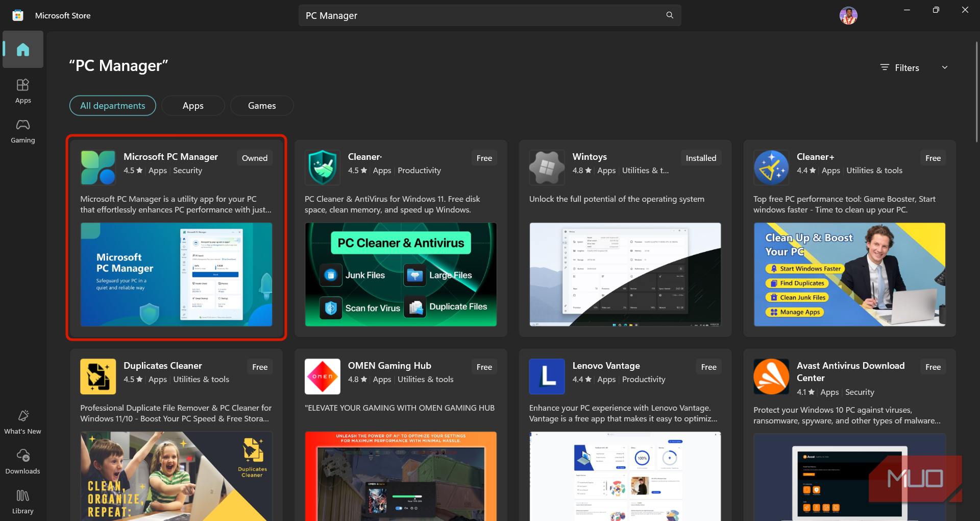Open the PC Cleaner & Antivirus thumbnail
Screen dimensions: 980x521
pos(401,274)
